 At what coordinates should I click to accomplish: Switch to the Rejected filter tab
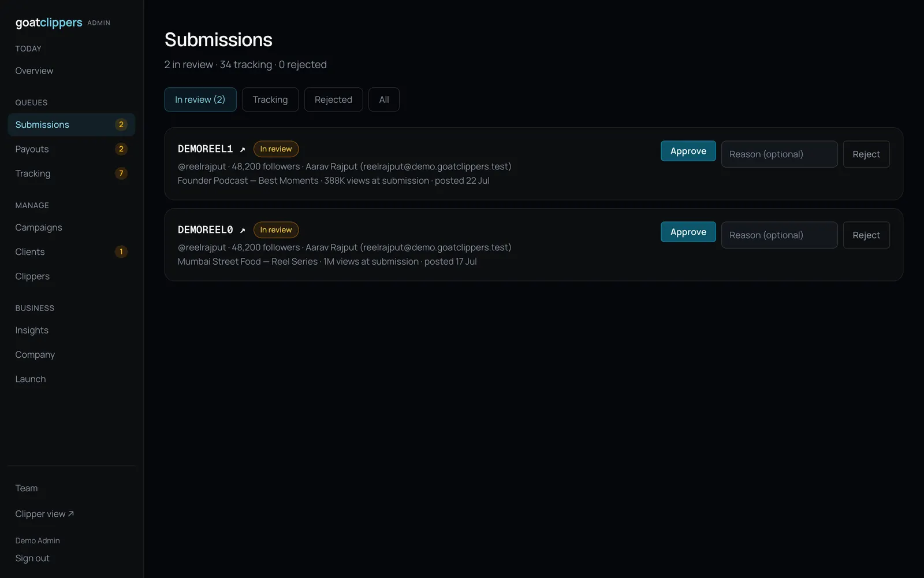pos(333,99)
